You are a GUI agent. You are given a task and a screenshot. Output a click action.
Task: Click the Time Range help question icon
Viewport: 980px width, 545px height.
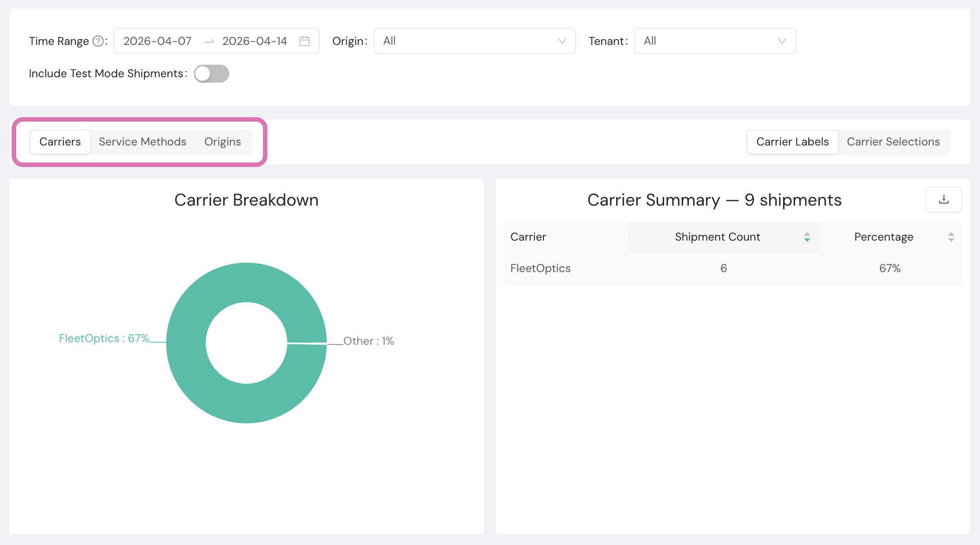pos(98,41)
